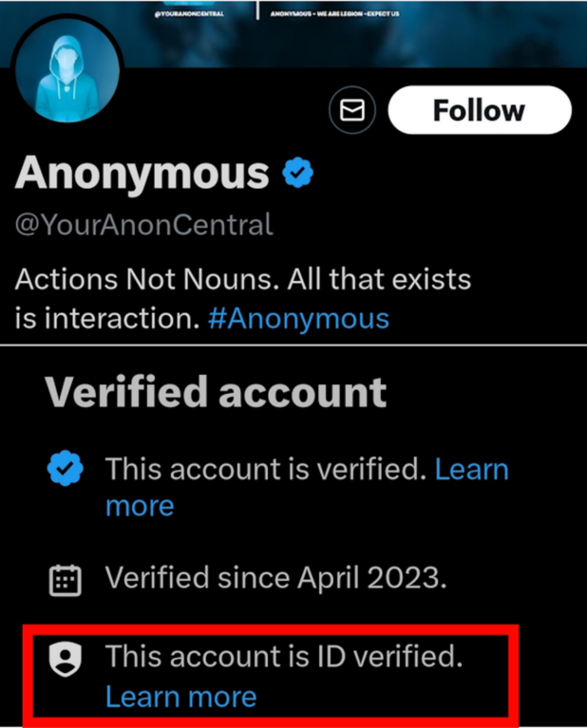Click the "This account is verified." text

click(x=265, y=469)
